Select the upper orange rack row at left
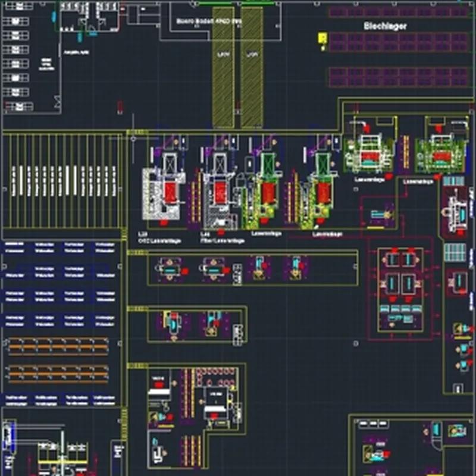 click(x=57, y=345)
